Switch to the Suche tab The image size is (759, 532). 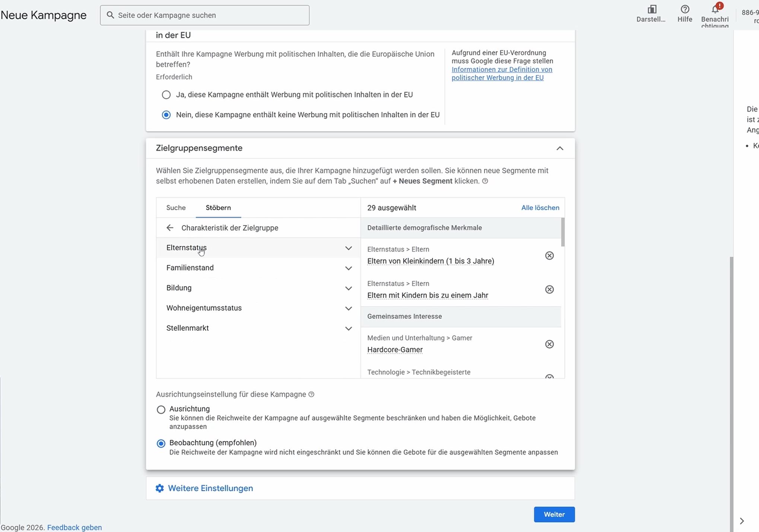(x=175, y=208)
